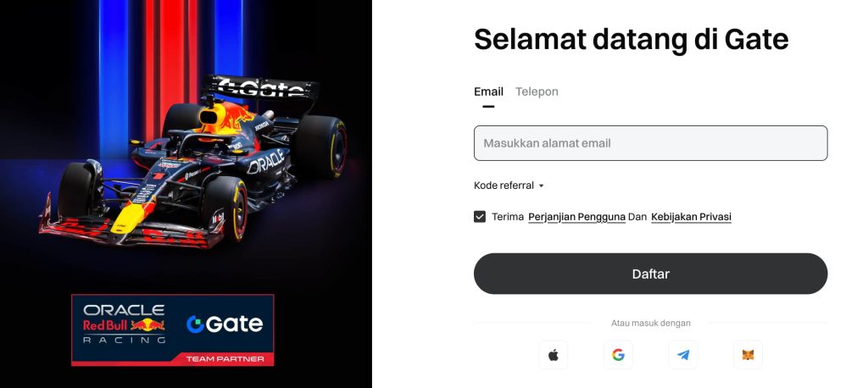Click the TEAM PARTNER red label
The height and width of the screenshot is (388, 868).
225,359
